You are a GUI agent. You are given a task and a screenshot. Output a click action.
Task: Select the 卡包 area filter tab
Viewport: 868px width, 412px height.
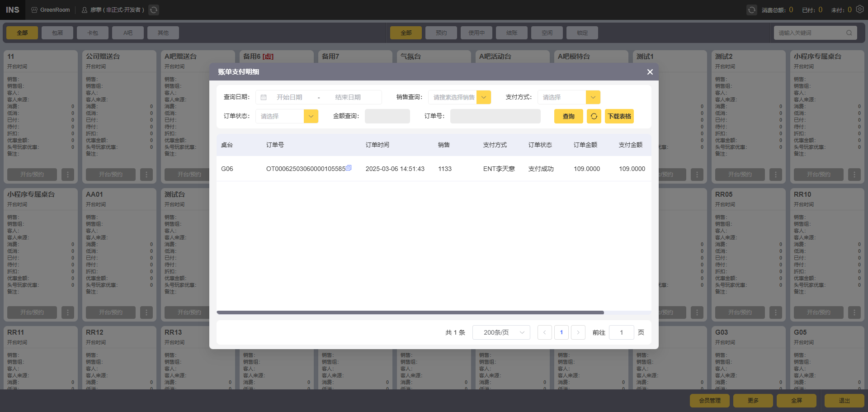tap(93, 33)
